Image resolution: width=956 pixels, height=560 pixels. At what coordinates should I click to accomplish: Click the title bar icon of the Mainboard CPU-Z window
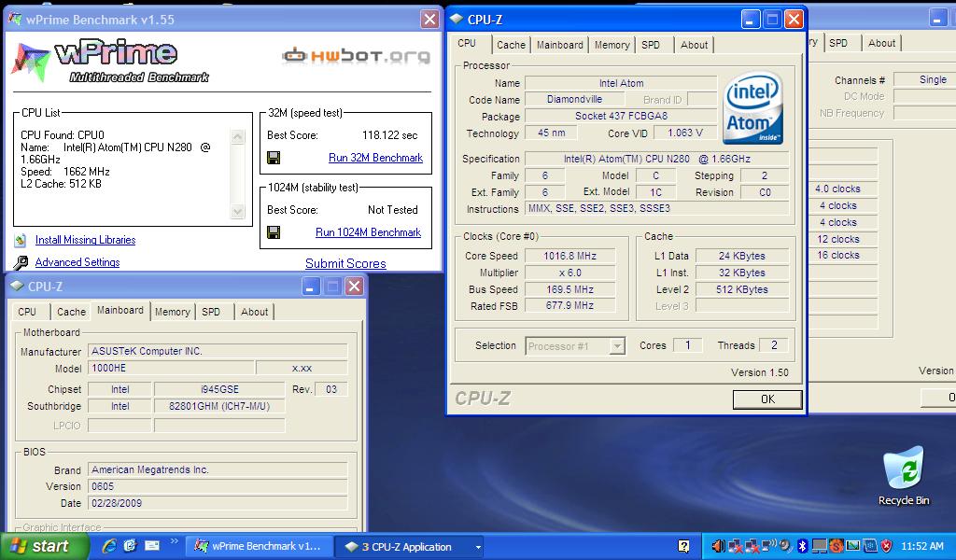(17, 286)
